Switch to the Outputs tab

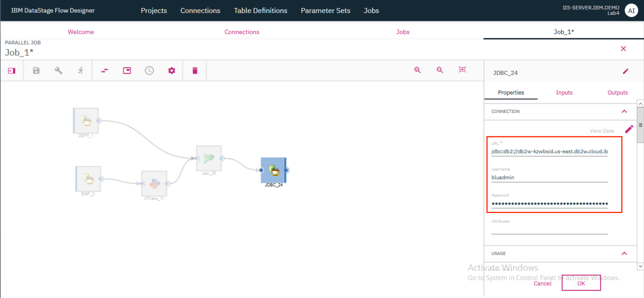coord(617,92)
